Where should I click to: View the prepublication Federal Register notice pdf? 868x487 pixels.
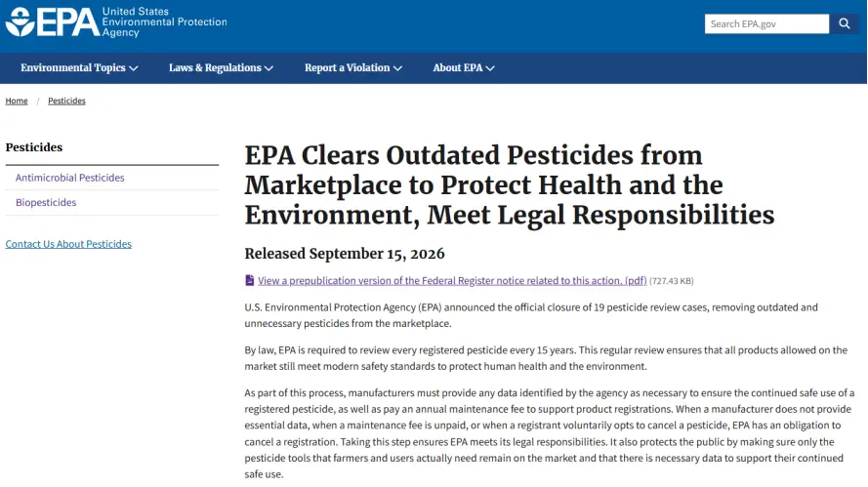click(452, 280)
